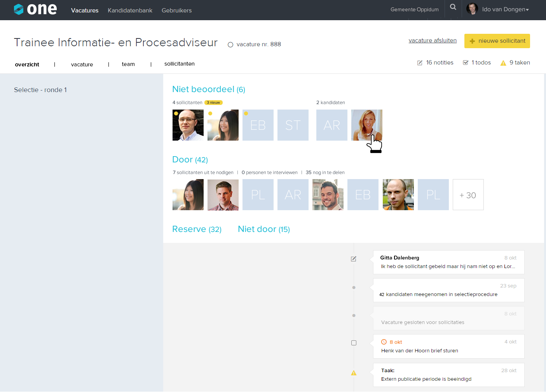
Task: Open the 3 nieuw yellow badge
Action: point(213,103)
